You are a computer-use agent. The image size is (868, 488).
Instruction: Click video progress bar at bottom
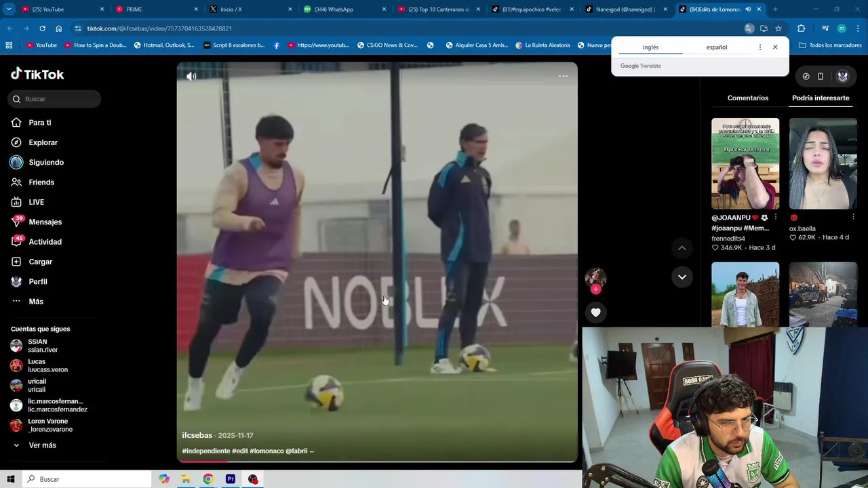(x=377, y=462)
